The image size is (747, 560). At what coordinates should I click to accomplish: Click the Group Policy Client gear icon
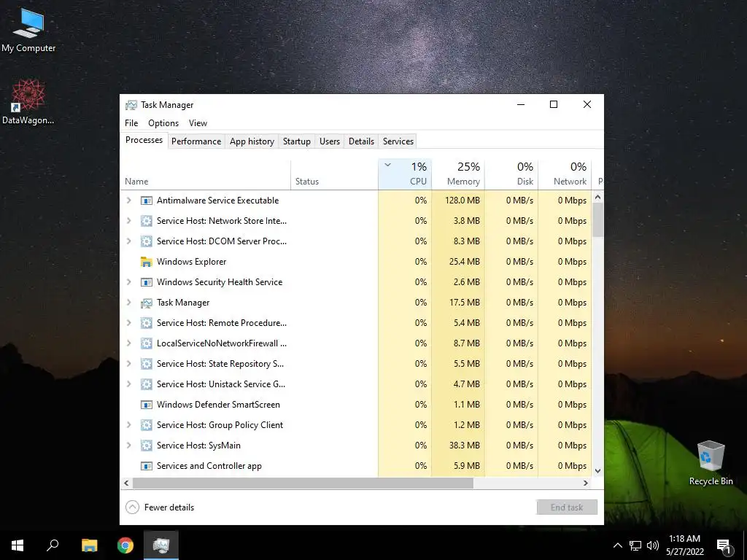click(x=146, y=425)
